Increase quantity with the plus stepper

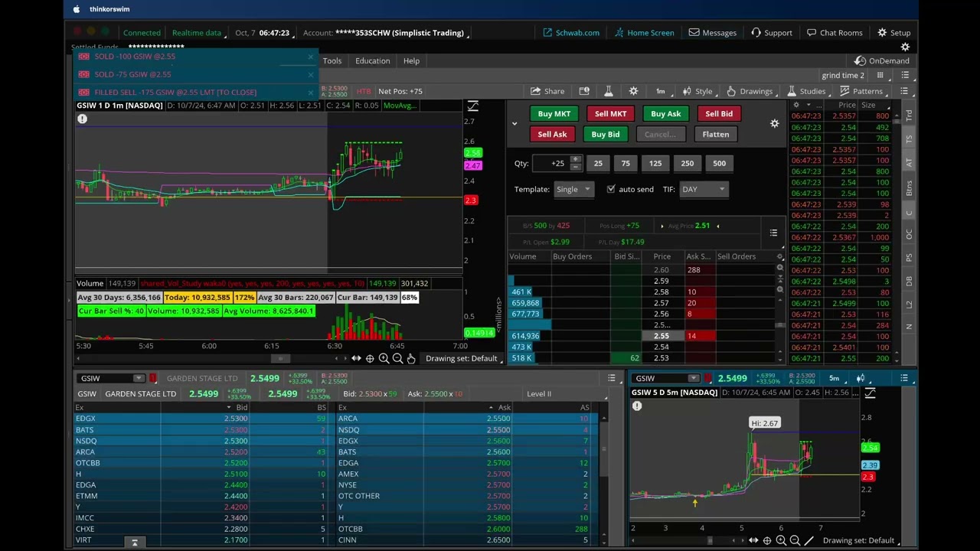point(576,159)
